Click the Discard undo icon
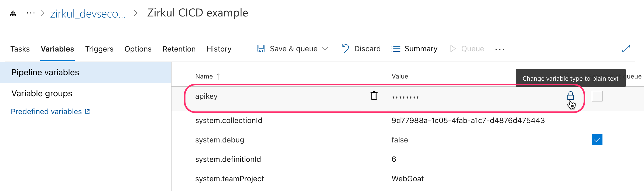 coord(345,49)
